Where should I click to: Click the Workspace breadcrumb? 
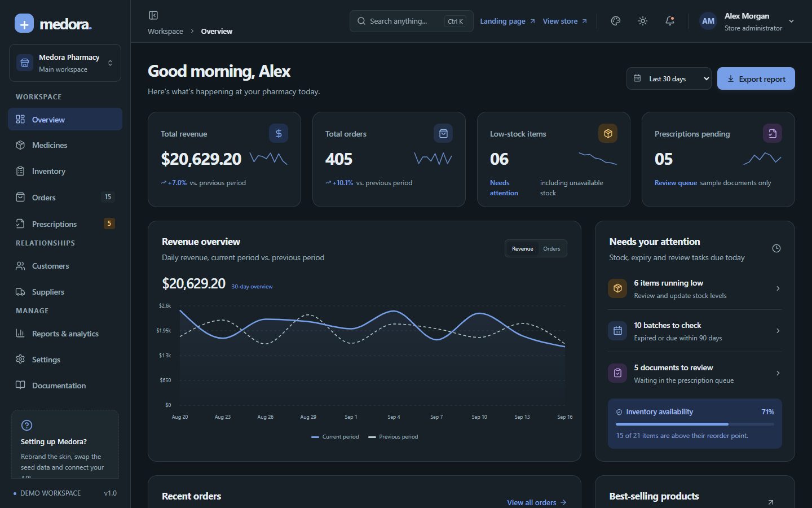click(165, 31)
